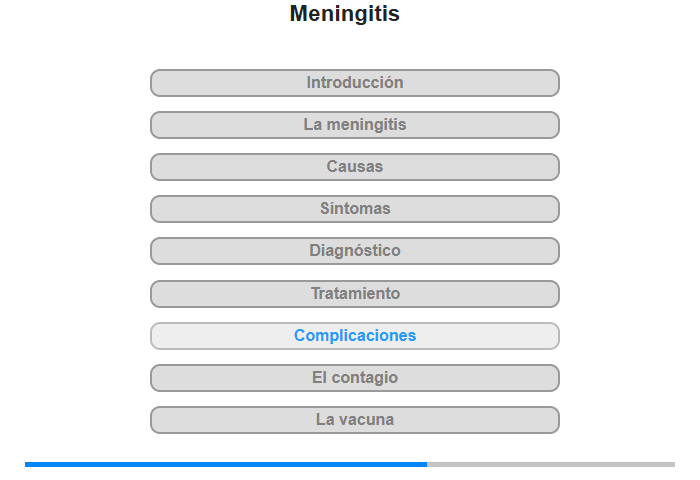Open the Síntomas section
This screenshot has height=480, width=700.
(355, 209)
